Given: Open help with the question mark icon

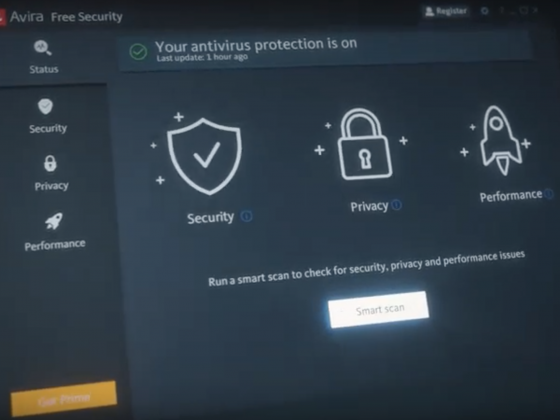Looking at the screenshot, I should (502, 11).
